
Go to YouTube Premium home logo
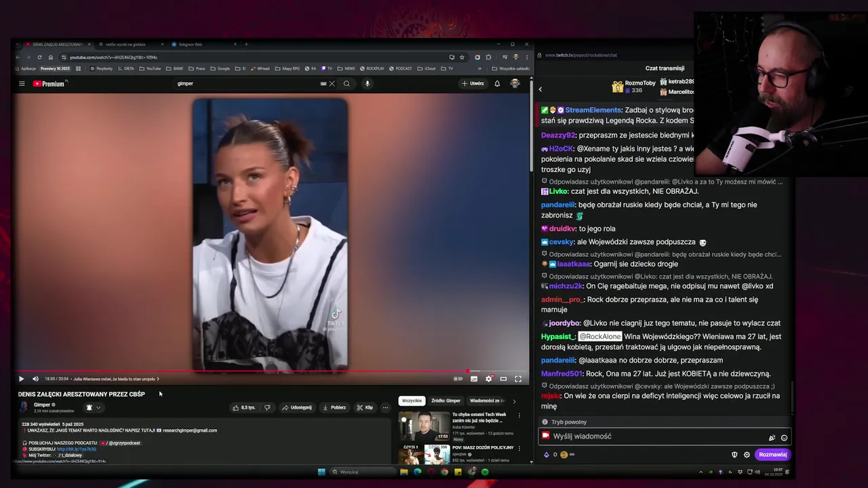click(x=49, y=84)
